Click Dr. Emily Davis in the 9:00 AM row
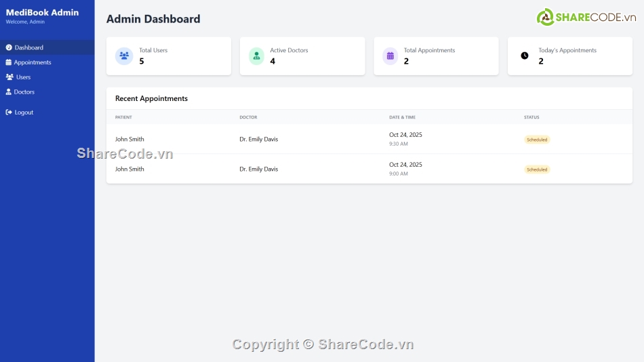The width and height of the screenshot is (644, 362). coord(258,169)
